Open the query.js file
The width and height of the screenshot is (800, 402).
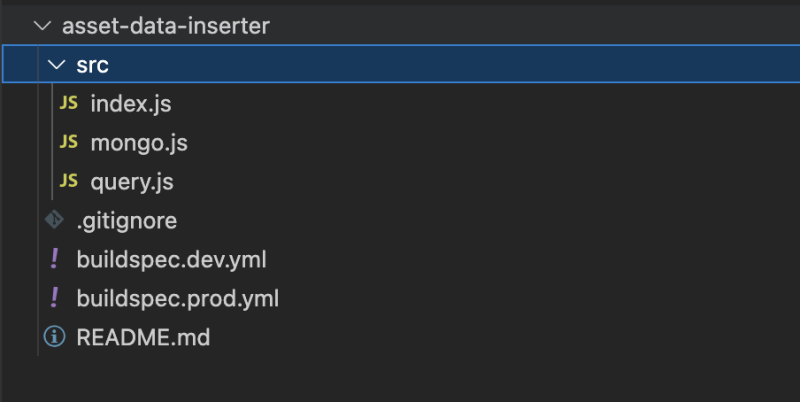[x=132, y=181]
